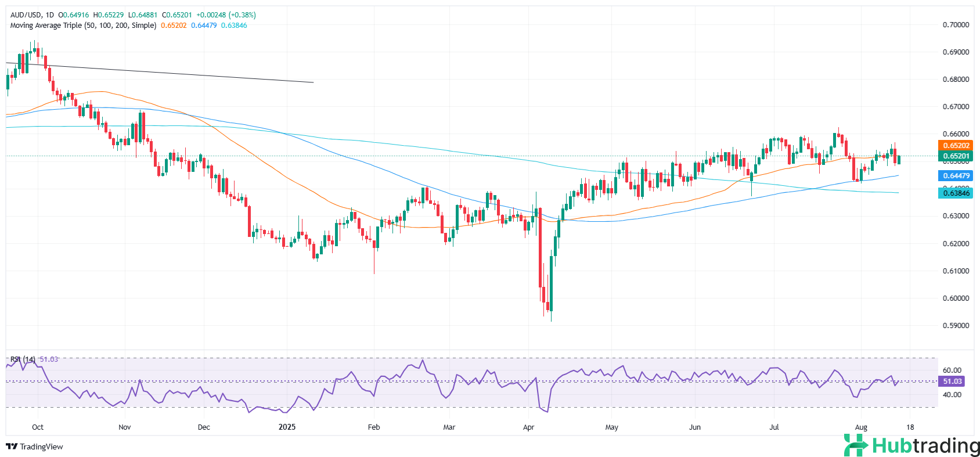Viewport: 980px width, 457px height.
Task: Click the Aug label on time axis
Action: pyautogui.click(x=861, y=427)
